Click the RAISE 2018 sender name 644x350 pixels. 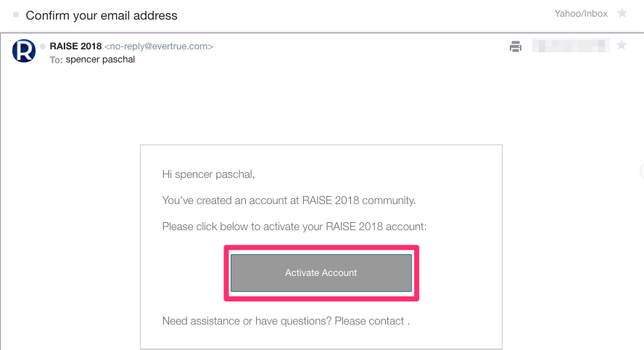click(x=75, y=46)
